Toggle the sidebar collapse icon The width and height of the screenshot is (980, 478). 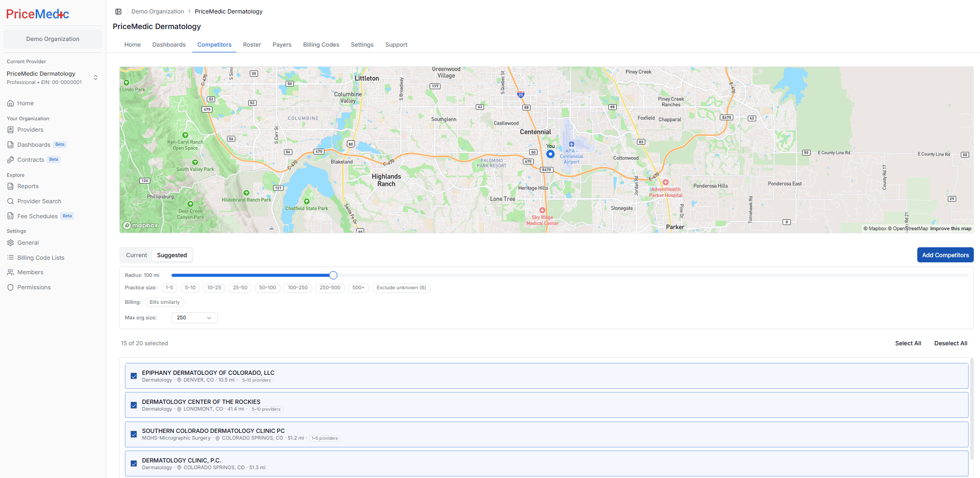pyautogui.click(x=119, y=11)
